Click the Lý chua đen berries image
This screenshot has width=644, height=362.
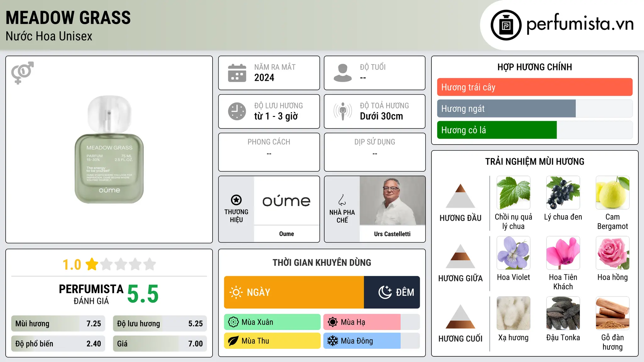click(563, 193)
